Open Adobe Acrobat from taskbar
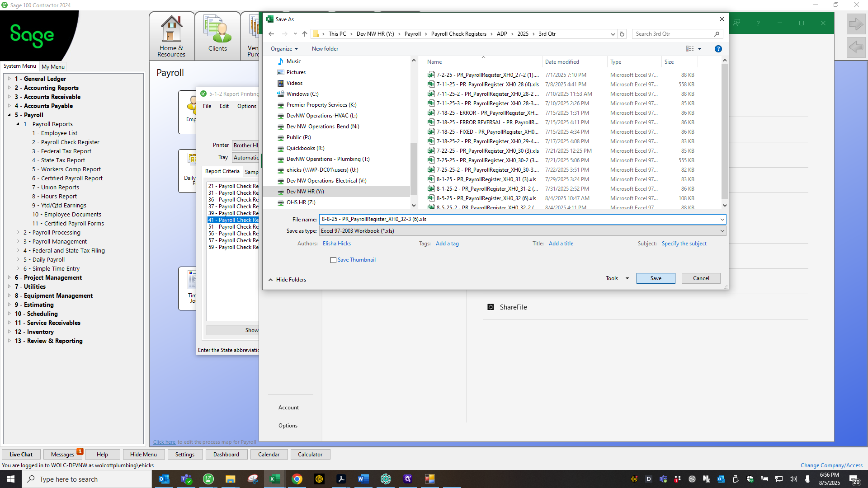Image resolution: width=868 pixels, height=488 pixels. pos(341,479)
